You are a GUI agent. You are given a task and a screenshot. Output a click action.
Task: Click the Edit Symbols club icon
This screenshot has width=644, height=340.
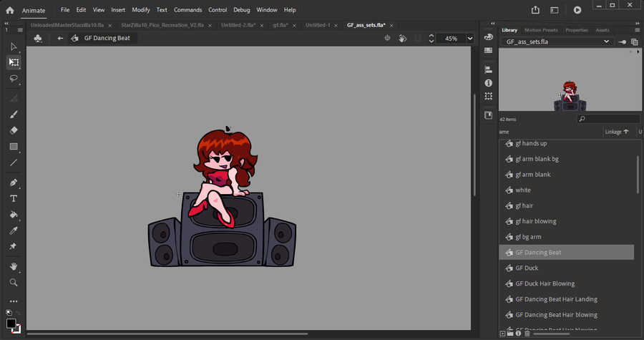38,38
